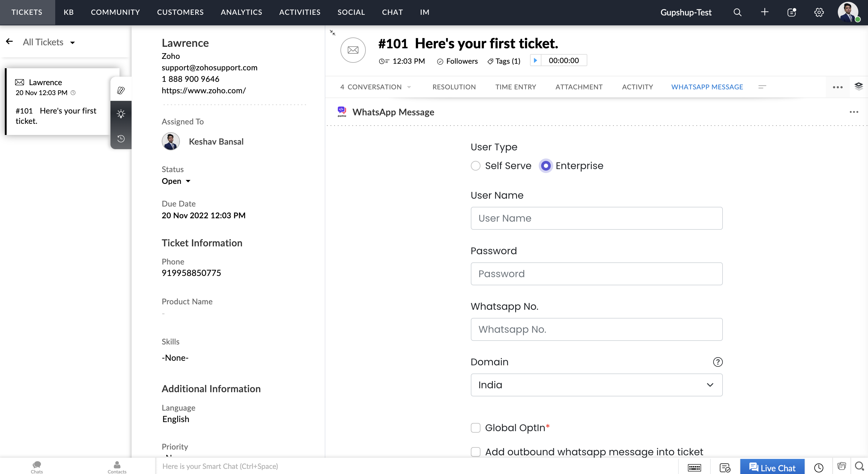Click the Live Chat button
The height and width of the screenshot is (474, 868).
pos(772,468)
